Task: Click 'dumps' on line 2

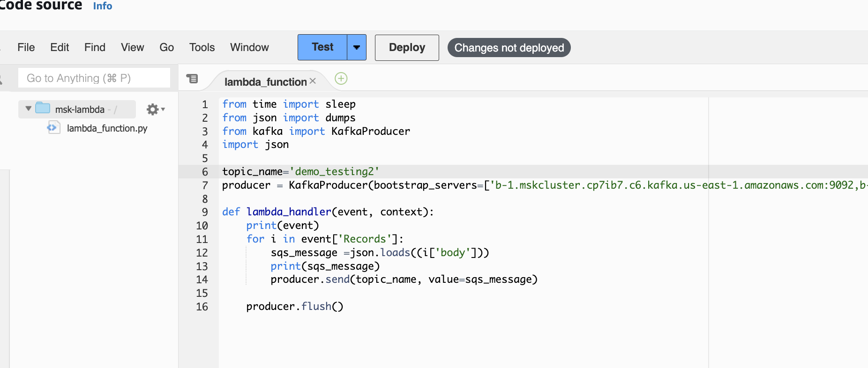Action: (341, 118)
